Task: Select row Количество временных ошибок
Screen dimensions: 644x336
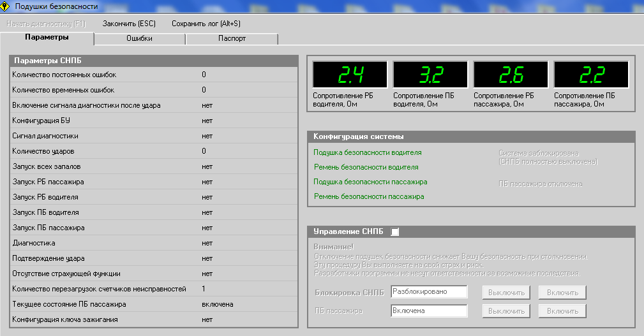Action: (x=154, y=90)
